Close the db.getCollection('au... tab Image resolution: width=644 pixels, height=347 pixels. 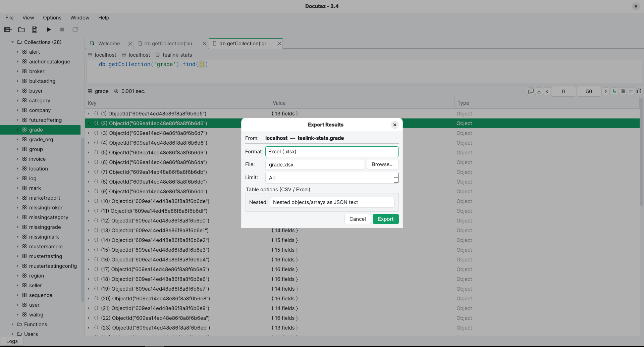click(x=205, y=44)
